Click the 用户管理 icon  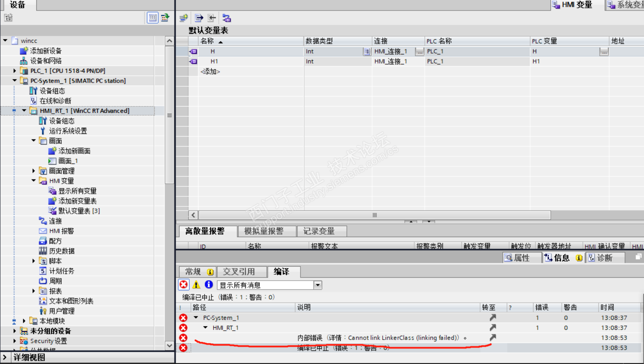(43, 311)
